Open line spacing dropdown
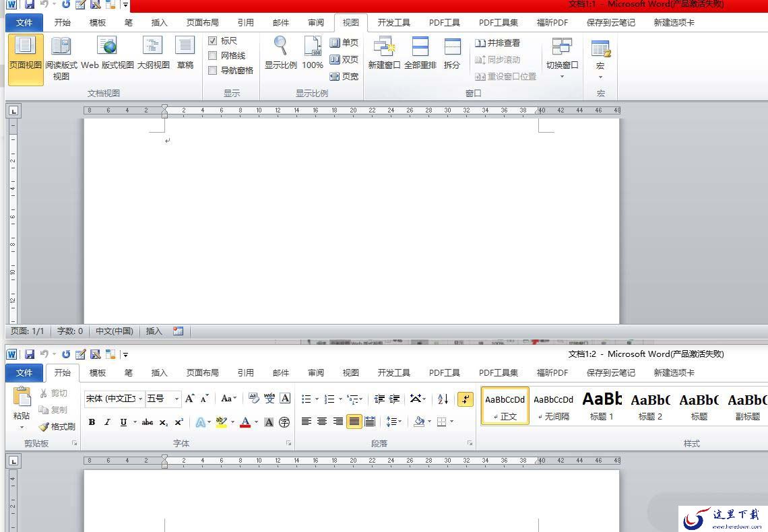This screenshot has width=768, height=532. [x=394, y=422]
